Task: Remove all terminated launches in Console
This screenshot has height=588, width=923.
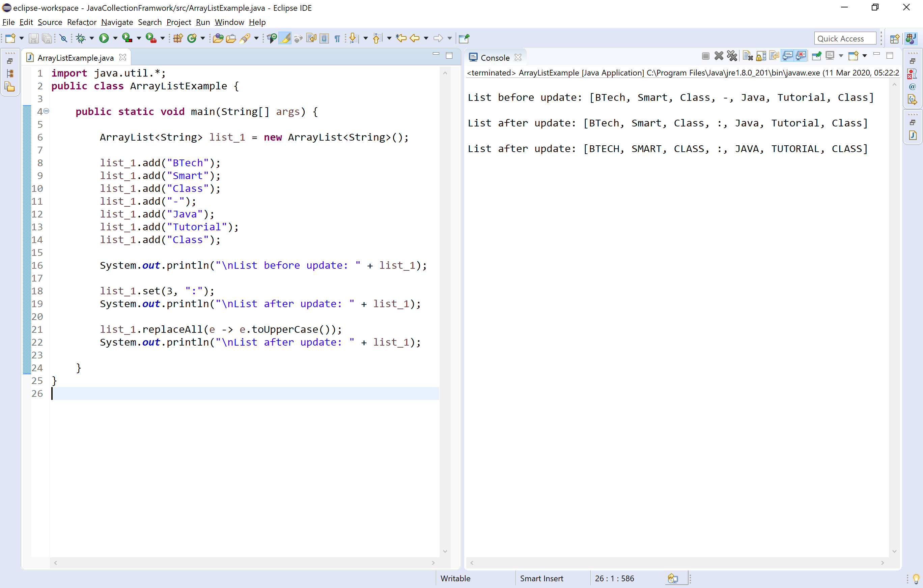Action: [732, 56]
